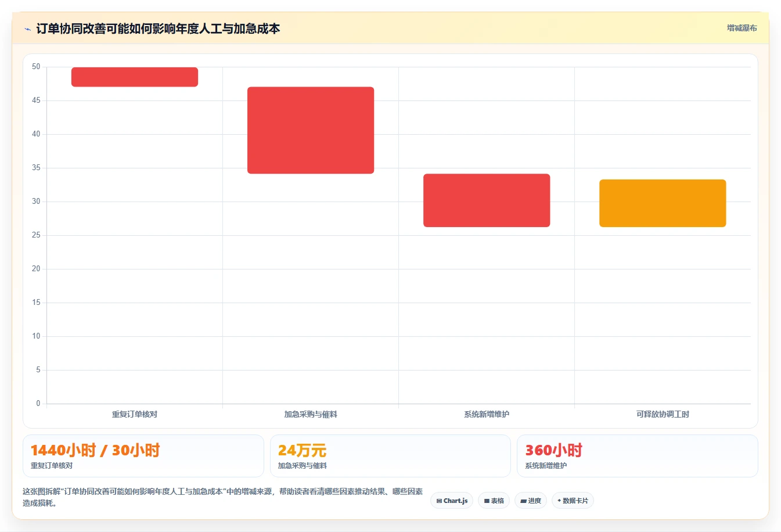Viewport: 781px width, 532px height.
Task: Click the orange bar for 可释放协调工时
Action: (663, 203)
